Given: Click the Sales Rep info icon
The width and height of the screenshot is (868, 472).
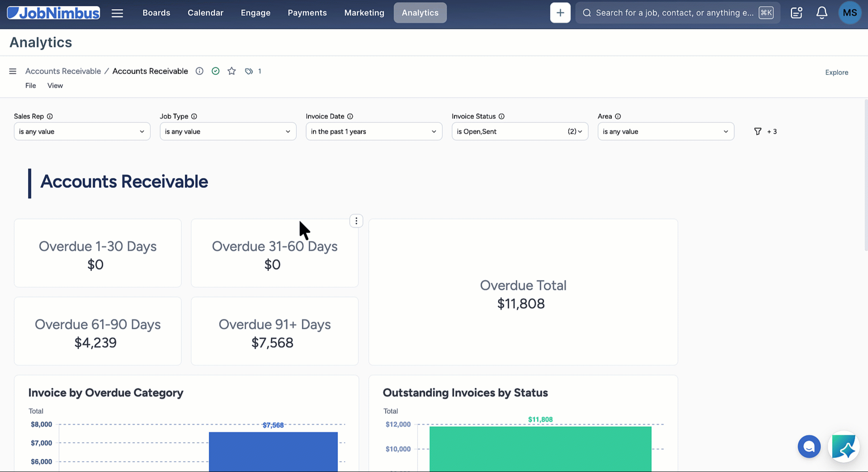Looking at the screenshot, I should 50,116.
